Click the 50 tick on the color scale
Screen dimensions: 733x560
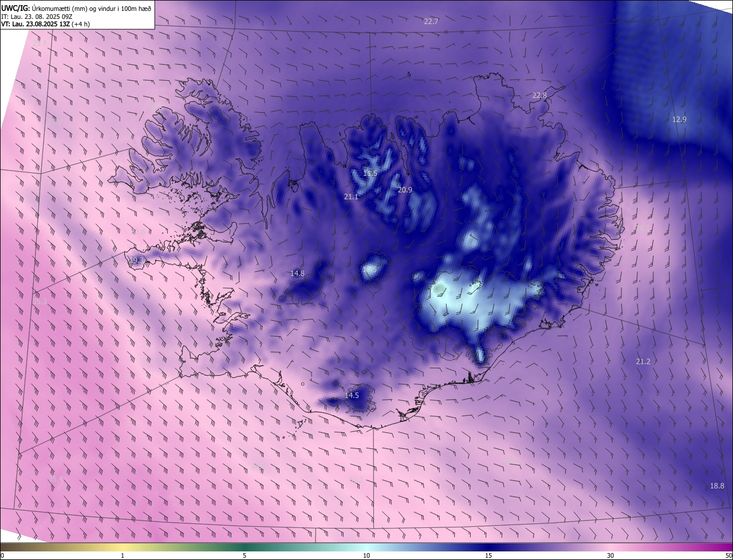tap(728, 556)
